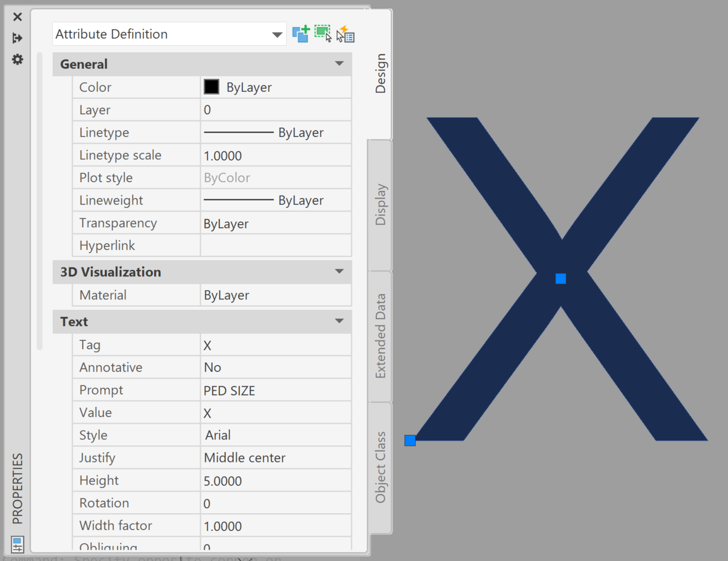This screenshot has width=728, height=561.
Task: Click the bottom-left grip of the X attribute
Action: [410, 440]
